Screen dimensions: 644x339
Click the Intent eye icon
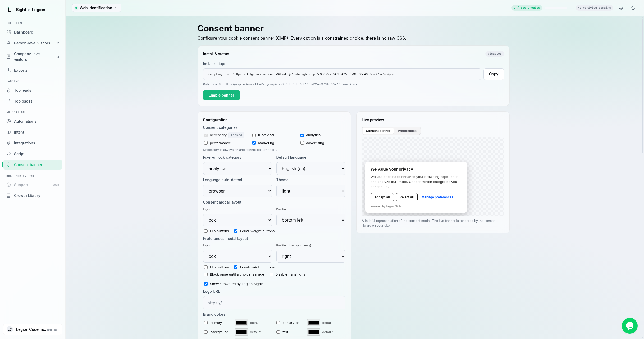point(8,132)
